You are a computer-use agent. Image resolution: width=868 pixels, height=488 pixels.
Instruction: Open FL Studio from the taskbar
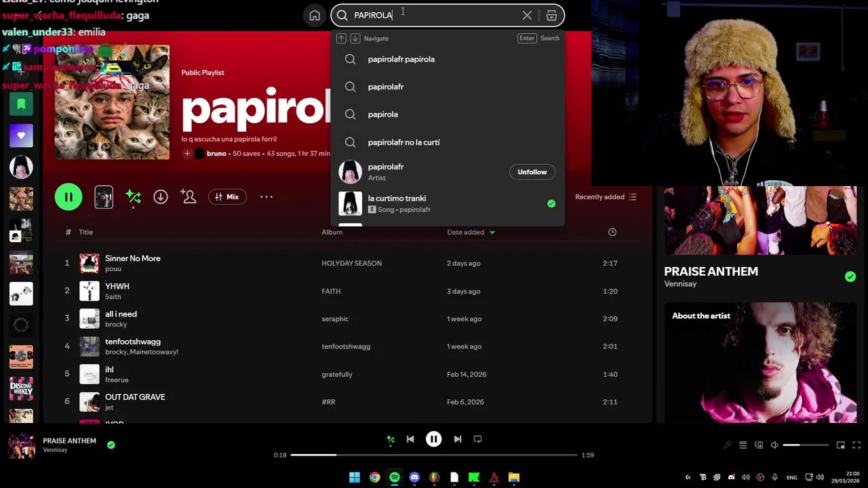coord(434,477)
